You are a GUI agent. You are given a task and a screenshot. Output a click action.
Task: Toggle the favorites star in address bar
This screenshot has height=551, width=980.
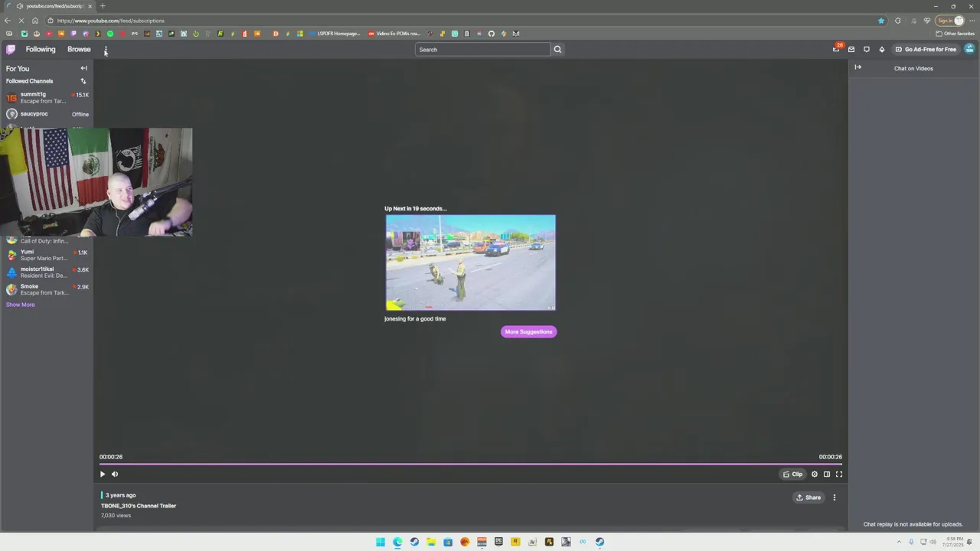click(x=881, y=21)
